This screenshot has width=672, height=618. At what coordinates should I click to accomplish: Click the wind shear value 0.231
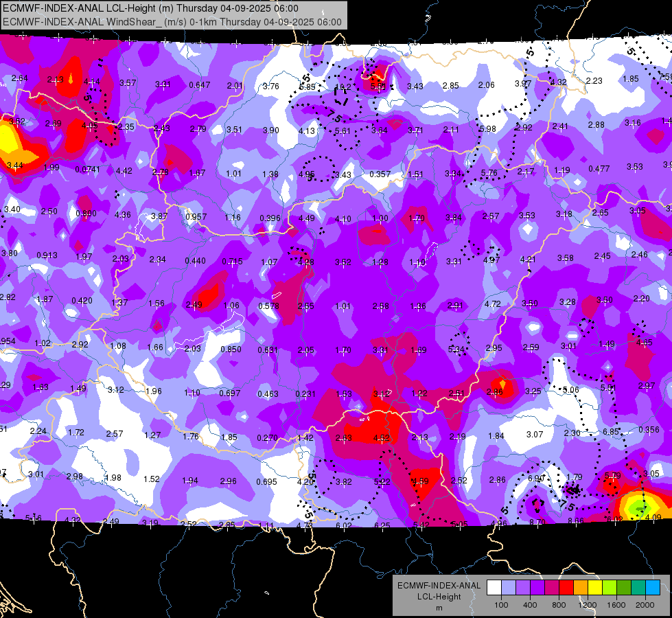tap(305, 393)
